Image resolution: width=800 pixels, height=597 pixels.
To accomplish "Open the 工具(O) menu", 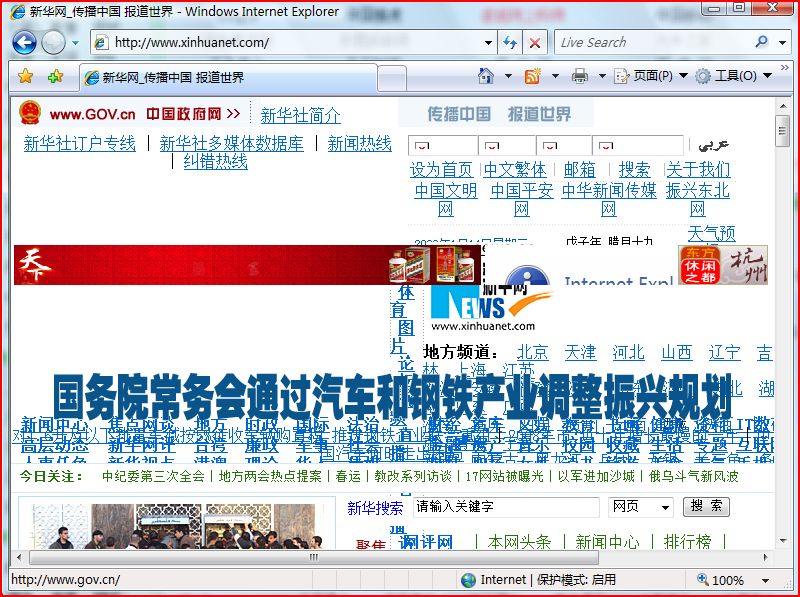I will 734,77.
